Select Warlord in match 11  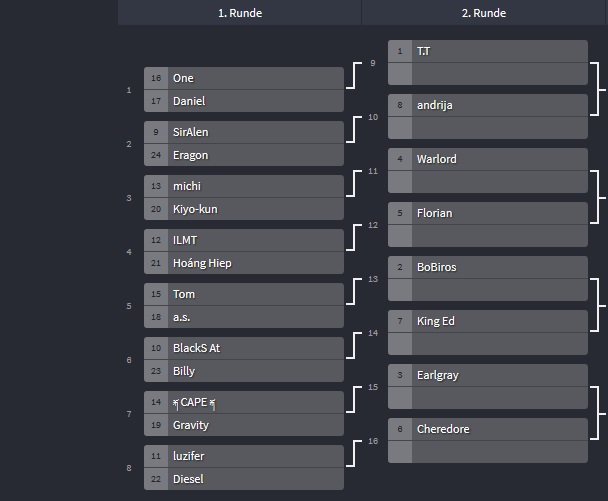[x=488, y=159]
